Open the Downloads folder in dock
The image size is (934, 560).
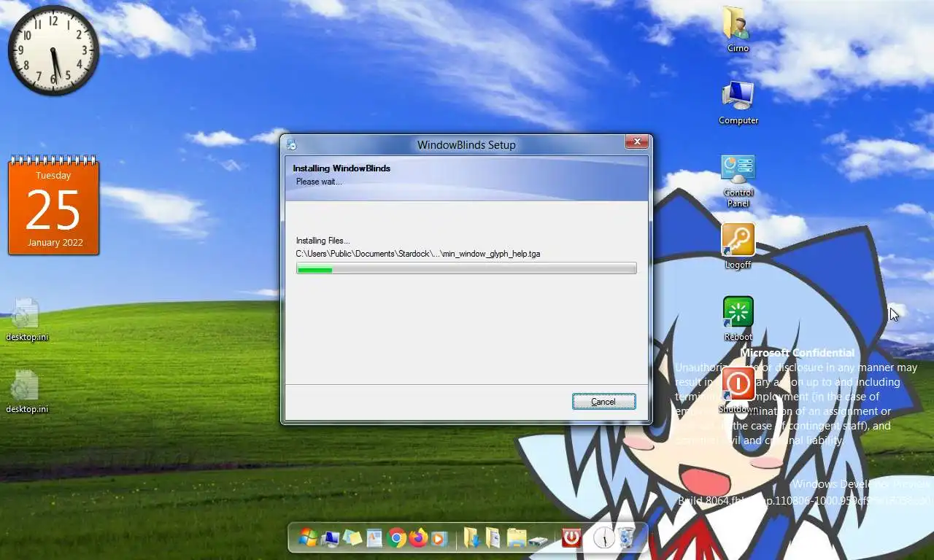(x=472, y=538)
